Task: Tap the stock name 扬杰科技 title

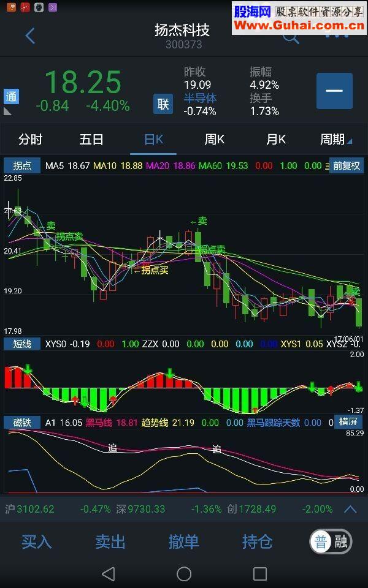Action: point(182,30)
